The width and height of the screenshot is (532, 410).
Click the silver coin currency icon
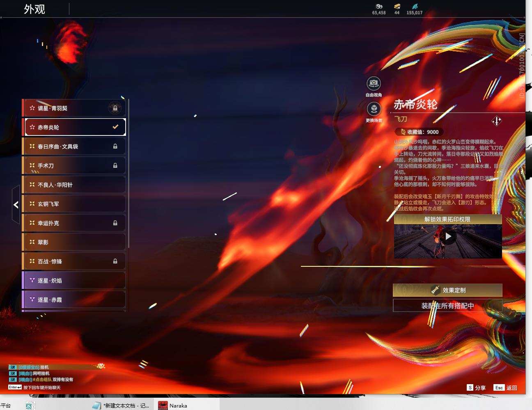[379, 6]
